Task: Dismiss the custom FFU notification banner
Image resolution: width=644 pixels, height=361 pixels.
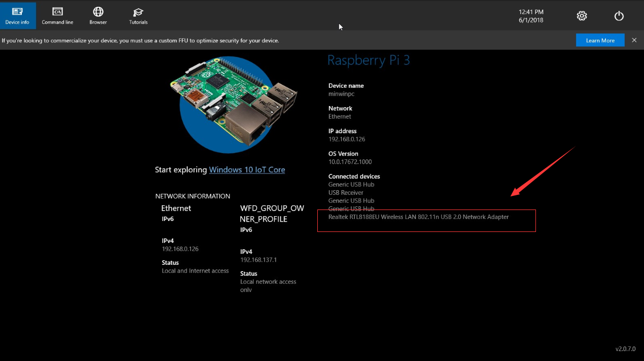Action: 634,40
